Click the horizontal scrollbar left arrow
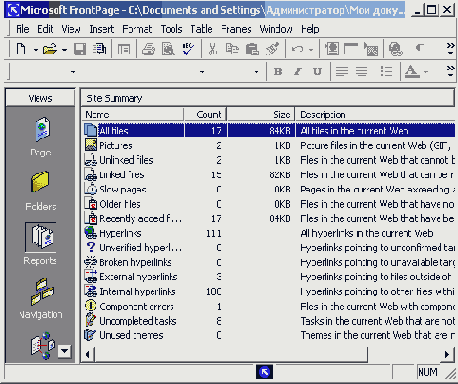The width and height of the screenshot is (458, 384). [88, 354]
